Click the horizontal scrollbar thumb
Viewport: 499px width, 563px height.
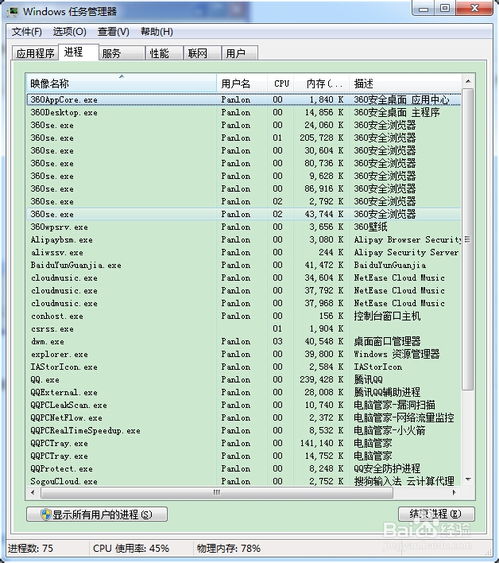[x=216, y=492]
